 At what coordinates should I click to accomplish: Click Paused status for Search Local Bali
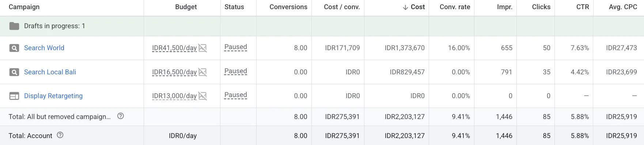pyautogui.click(x=236, y=71)
